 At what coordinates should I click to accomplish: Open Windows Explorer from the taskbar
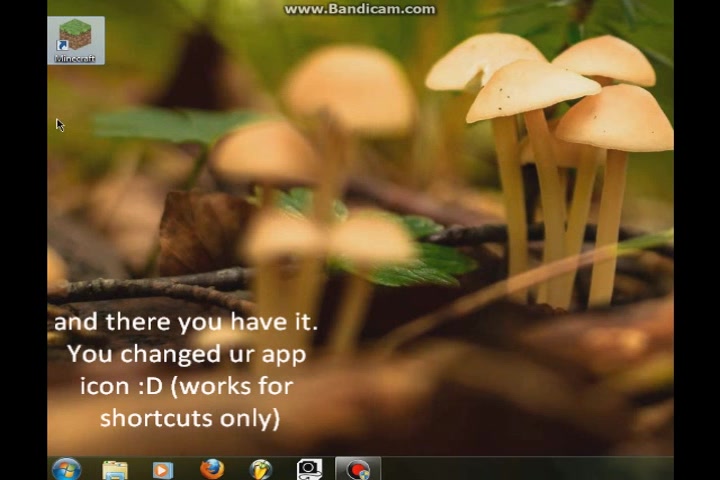coord(115,469)
